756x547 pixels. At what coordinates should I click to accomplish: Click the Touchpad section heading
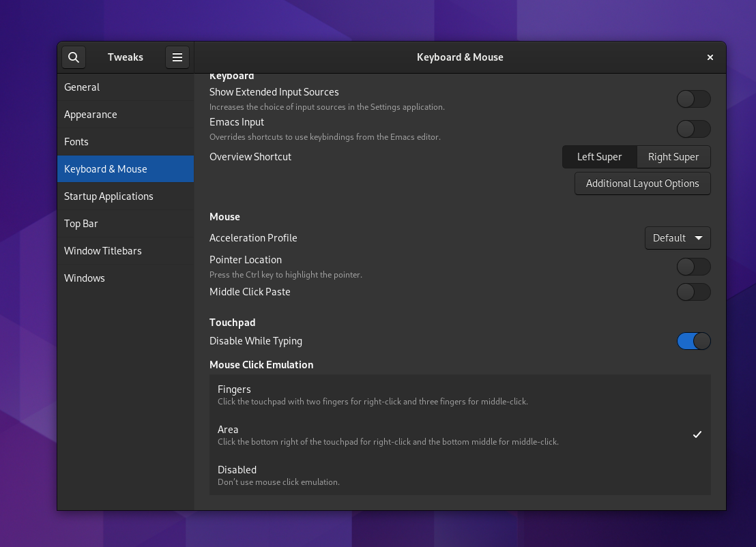point(233,323)
